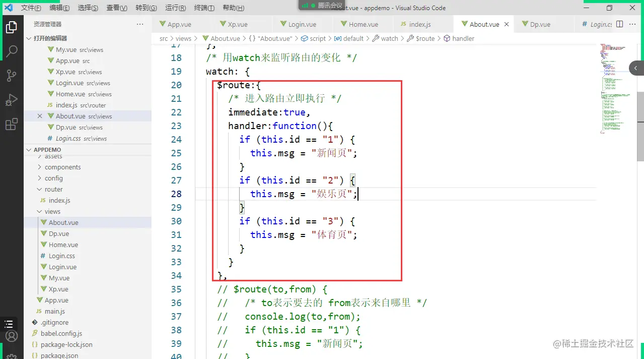Viewport: 644px width, 359px height.
Task: Click the Split Editor Right icon
Action: 620,24
